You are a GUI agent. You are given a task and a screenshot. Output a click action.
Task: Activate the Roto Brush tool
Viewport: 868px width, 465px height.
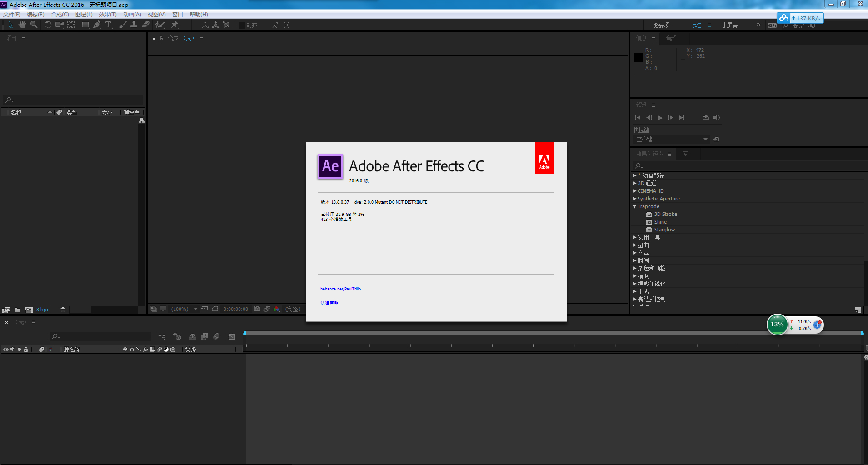click(x=160, y=25)
